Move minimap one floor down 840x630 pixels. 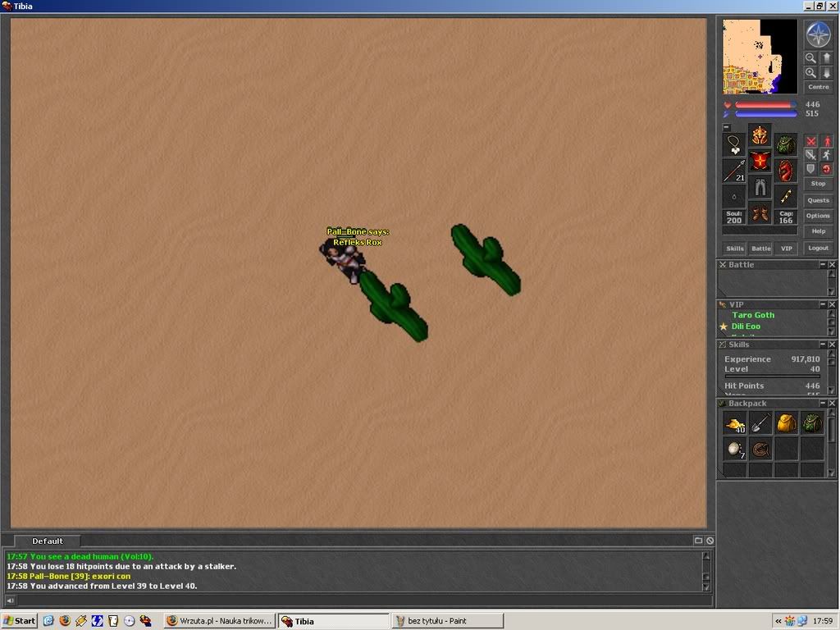(826, 72)
